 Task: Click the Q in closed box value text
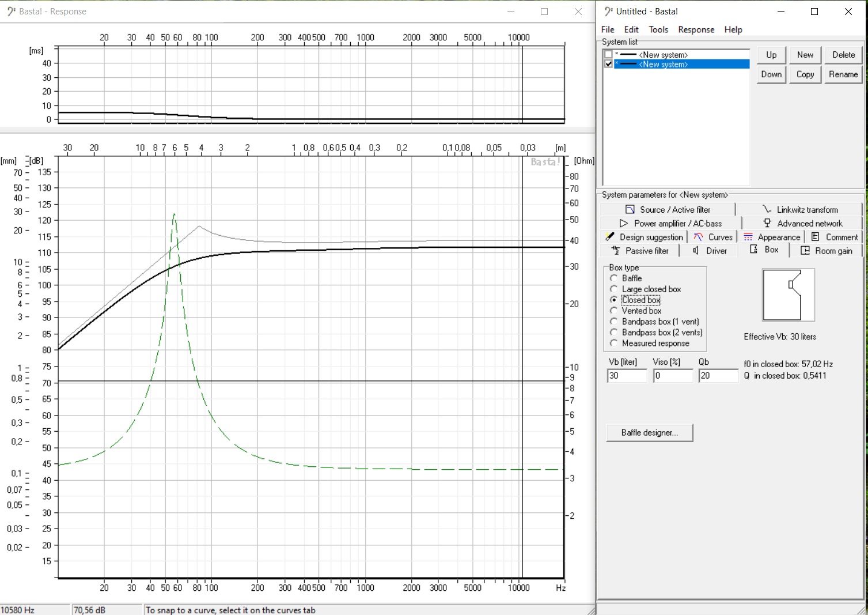pos(785,376)
